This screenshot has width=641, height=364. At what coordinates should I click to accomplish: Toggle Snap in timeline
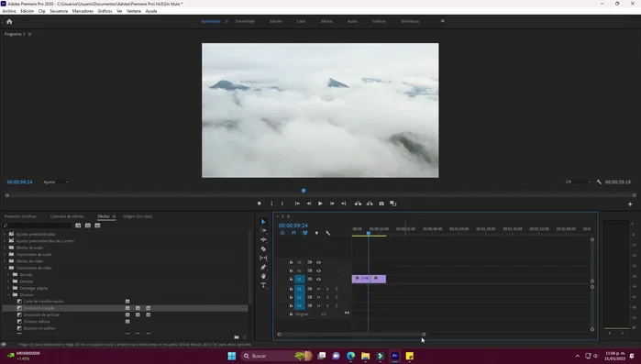[x=293, y=233]
